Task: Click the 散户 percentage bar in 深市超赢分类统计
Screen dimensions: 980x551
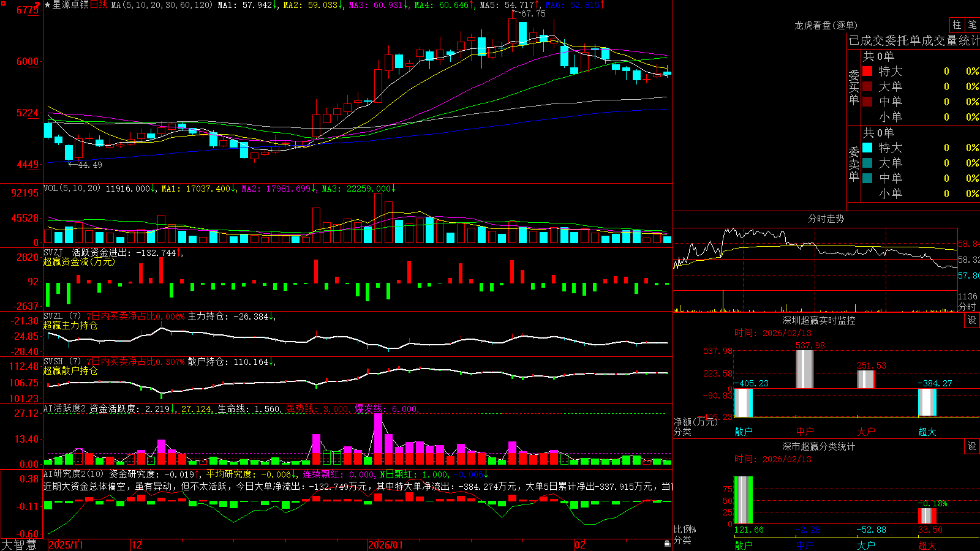Action: pyautogui.click(x=743, y=500)
